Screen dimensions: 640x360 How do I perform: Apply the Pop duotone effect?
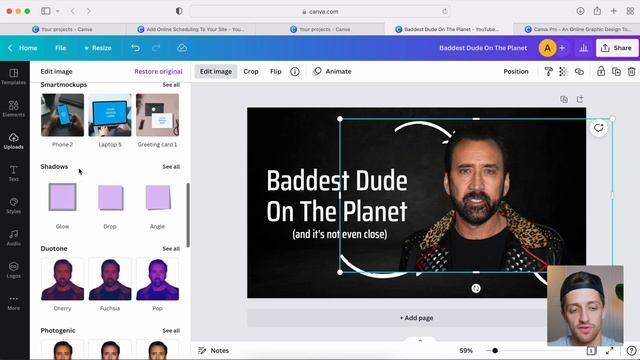point(158,279)
